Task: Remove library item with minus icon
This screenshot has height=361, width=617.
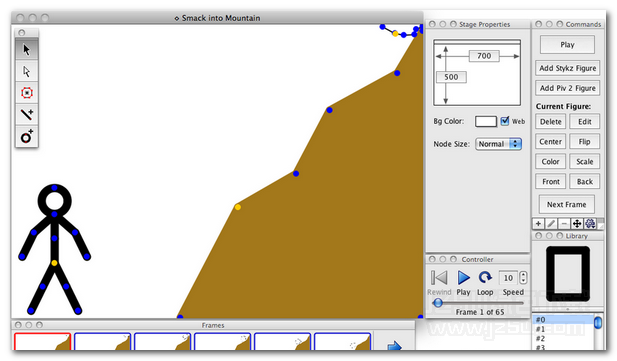Action: tap(564, 224)
